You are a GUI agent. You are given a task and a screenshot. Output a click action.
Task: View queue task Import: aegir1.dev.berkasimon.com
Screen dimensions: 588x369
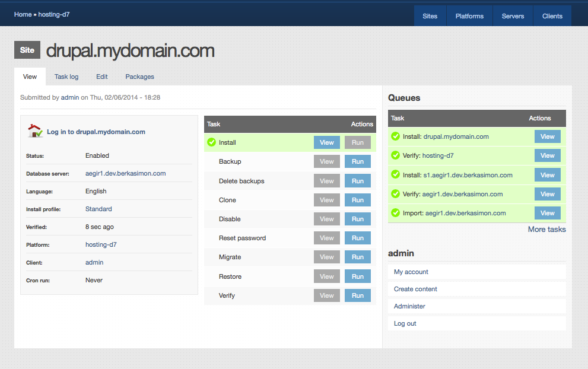[x=548, y=213]
